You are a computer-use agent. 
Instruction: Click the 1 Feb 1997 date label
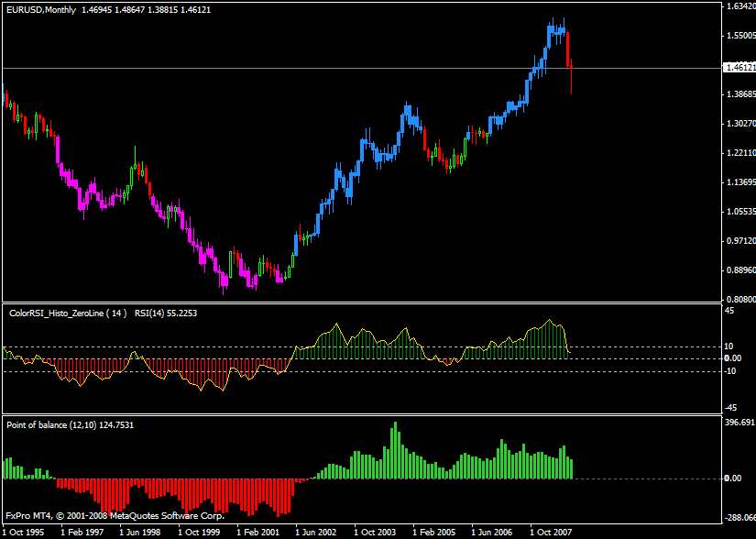point(83,532)
